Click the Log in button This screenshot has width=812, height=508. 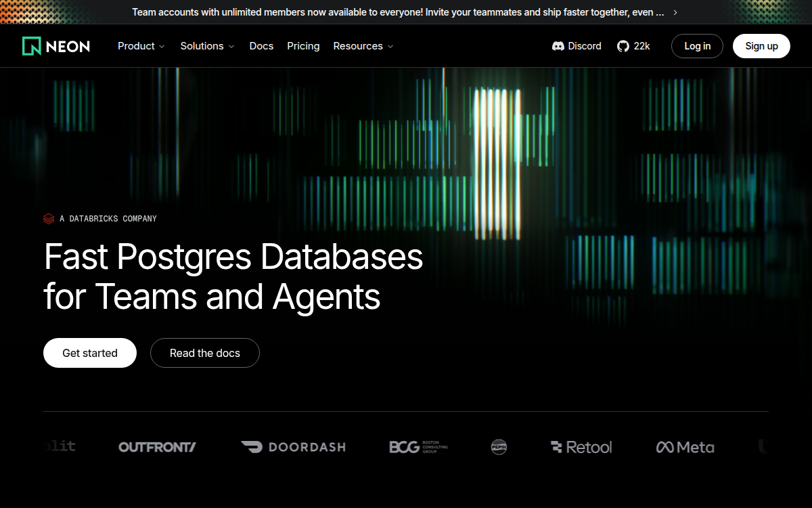(x=697, y=46)
